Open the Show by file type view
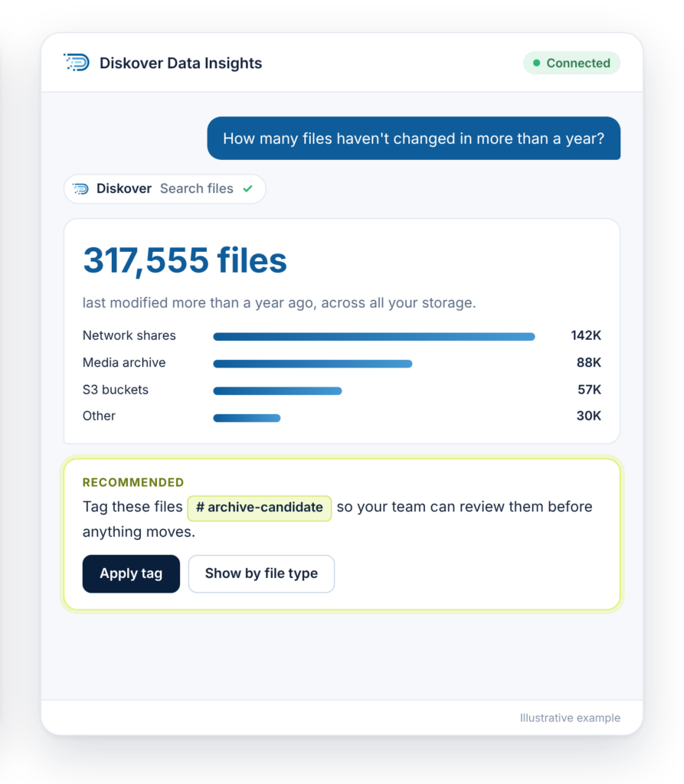The width and height of the screenshot is (684, 784). [261, 573]
